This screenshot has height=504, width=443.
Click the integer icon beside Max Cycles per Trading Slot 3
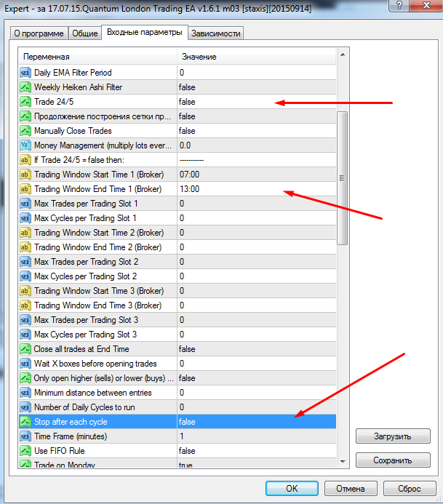[25, 335]
